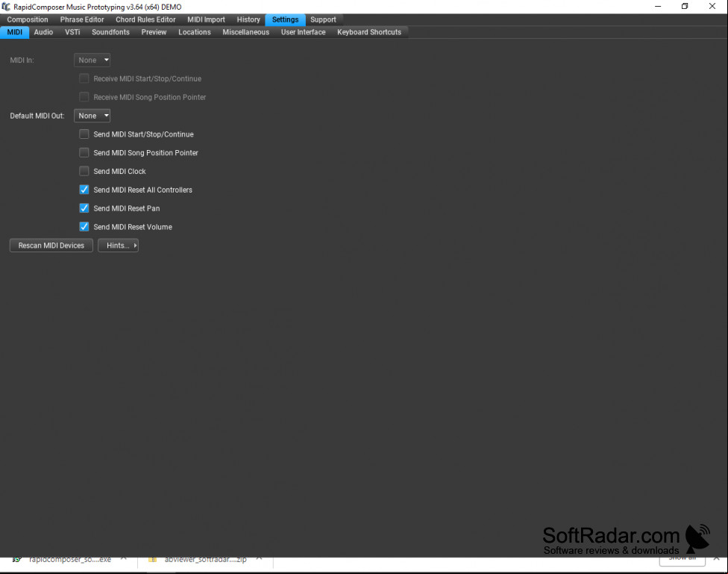This screenshot has width=728, height=574.
Task: Disable Send MIDI Reset All Controllers
Action: [84, 190]
